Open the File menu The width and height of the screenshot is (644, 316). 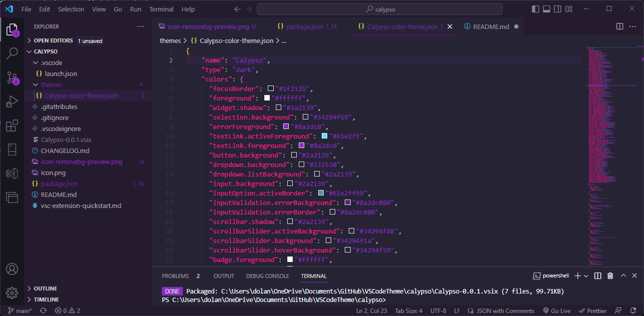pos(26,9)
